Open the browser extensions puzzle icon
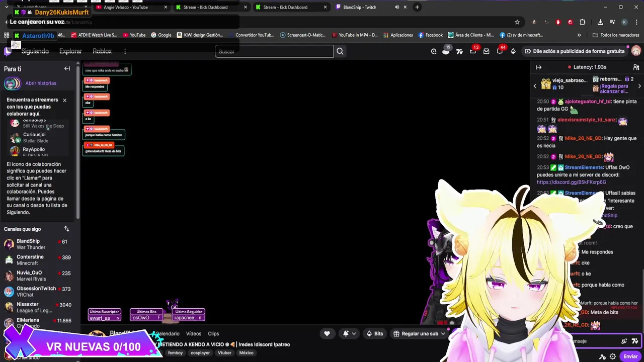Screen dimensions: 644x362 point(583,22)
